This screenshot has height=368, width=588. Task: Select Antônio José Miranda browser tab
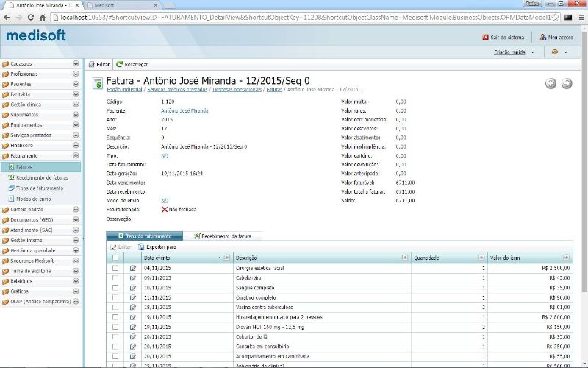pos(43,5)
